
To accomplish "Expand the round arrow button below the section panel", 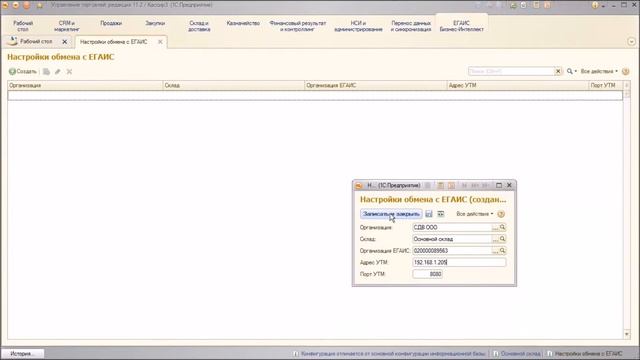I will coord(631,42).
